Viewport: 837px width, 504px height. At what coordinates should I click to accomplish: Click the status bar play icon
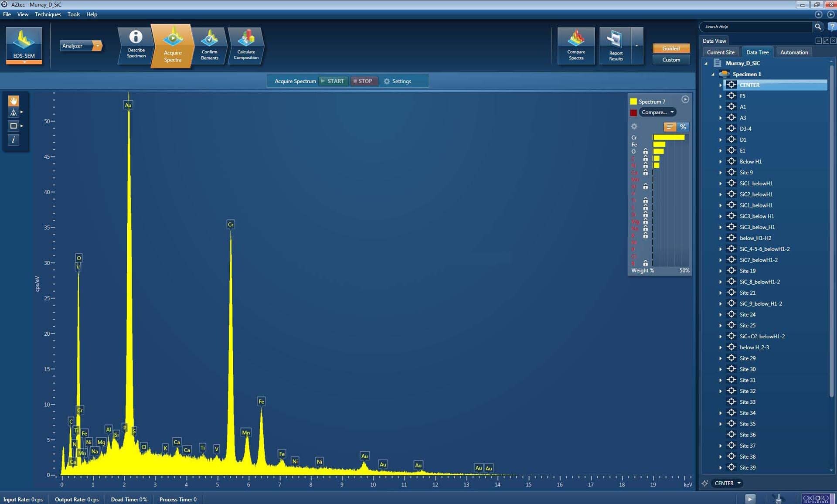point(750,498)
